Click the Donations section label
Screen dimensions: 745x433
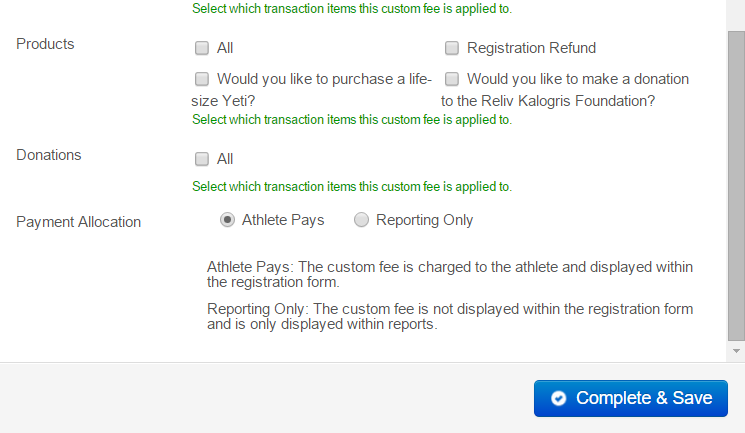(49, 155)
